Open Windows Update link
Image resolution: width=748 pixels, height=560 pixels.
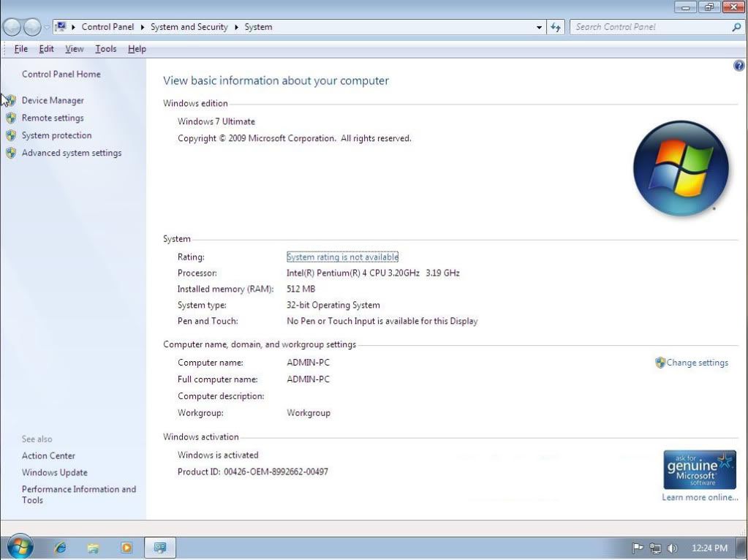tap(54, 472)
